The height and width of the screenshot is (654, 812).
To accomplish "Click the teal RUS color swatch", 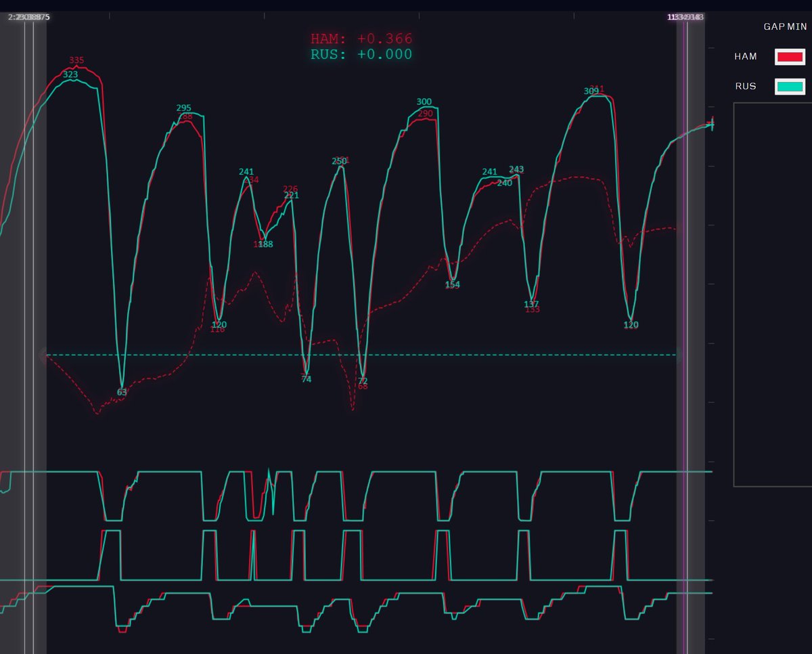I will click(790, 87).
